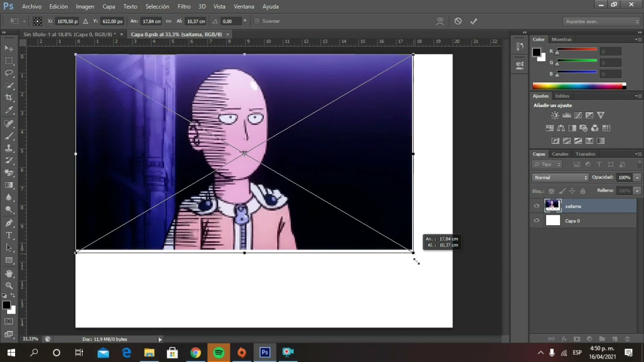The width and height of the screenshot is (644, 362).
Task: Select the Rectangular Marquee tool
Action: click(x=9, y=61)
